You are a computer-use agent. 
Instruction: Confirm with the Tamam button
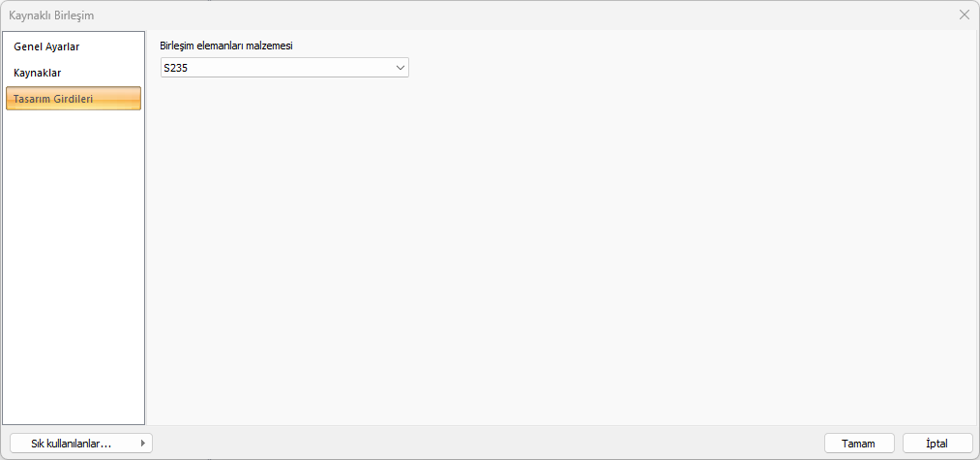point(859,443)
